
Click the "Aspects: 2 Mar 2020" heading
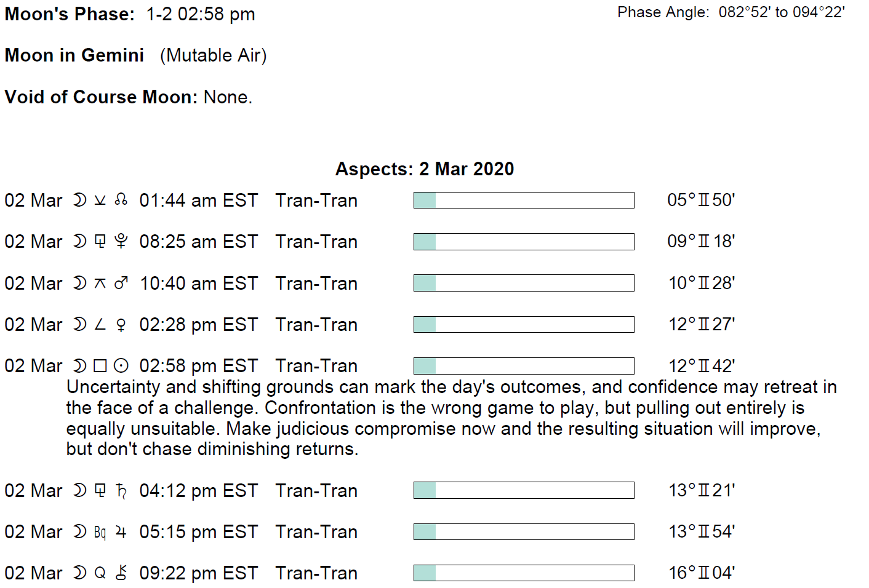pyautogui.click(x=425, y=169)
